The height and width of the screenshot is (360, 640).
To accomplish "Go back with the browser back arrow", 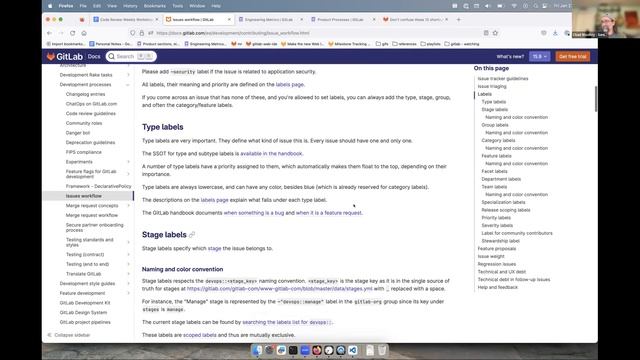I will tap(49, 33).
